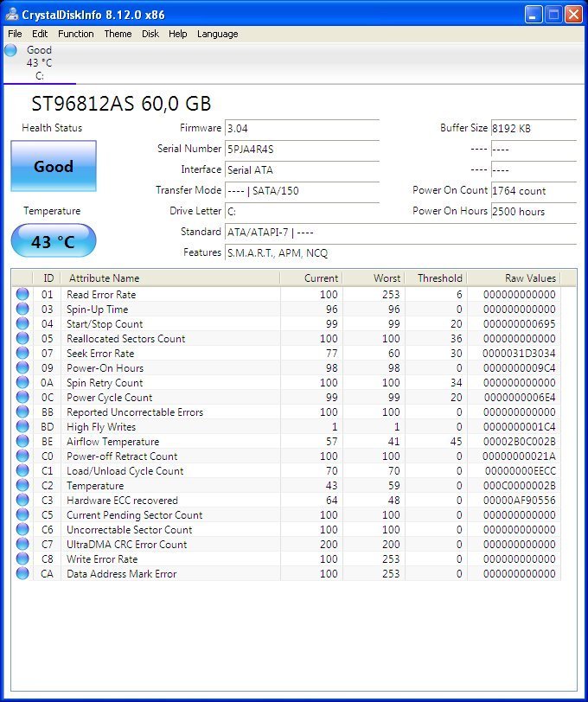Open the Function menu
Image resolution: width=588 pixels, height=702 pixels.
click(x=76, y=34)
